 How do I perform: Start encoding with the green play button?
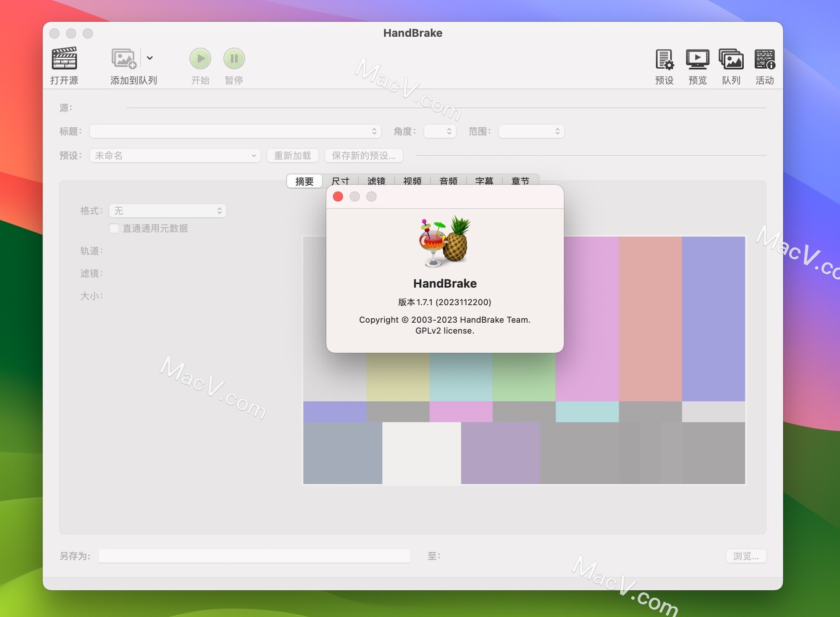[x=200, y=59]
